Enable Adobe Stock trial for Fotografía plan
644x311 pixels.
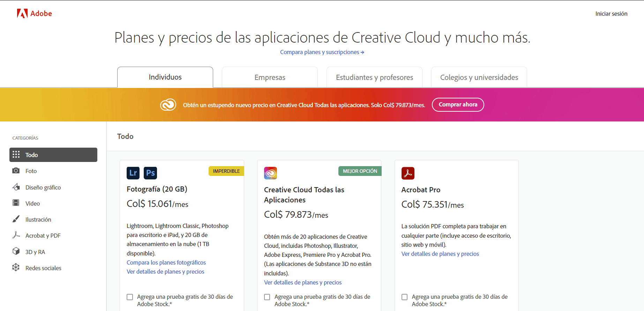click(130, 297)
